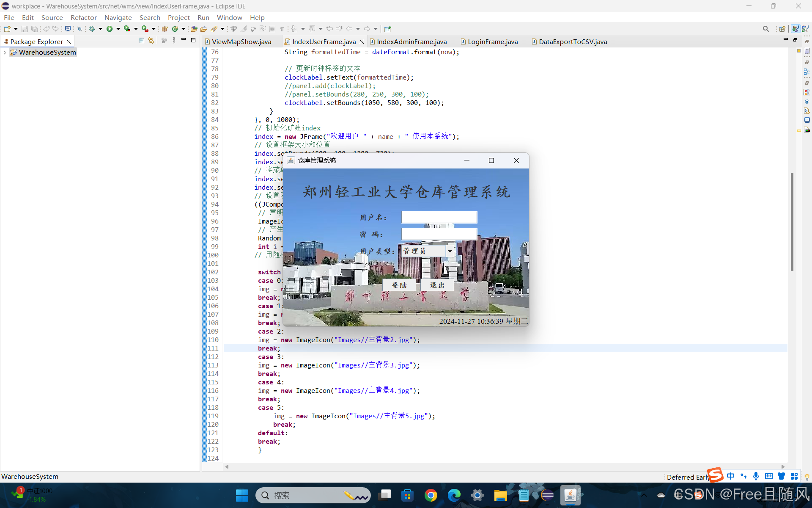Image resolution: width=812 pixels, height=508 pixels.
Task: Click the Run External Tools icon
Action: [145, 29]
